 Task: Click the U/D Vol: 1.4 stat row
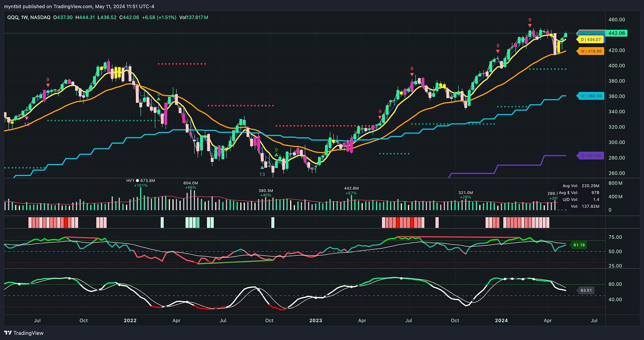pyautogui.click(x=581, y=200)
